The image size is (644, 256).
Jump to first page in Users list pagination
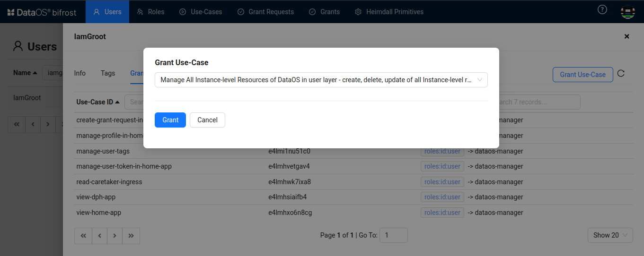tap(17, 125)
